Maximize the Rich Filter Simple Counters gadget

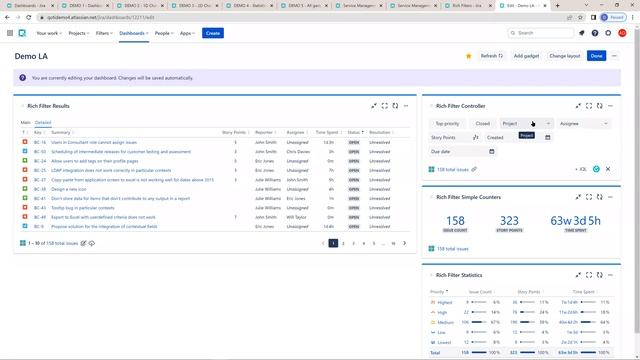point(589,197)
